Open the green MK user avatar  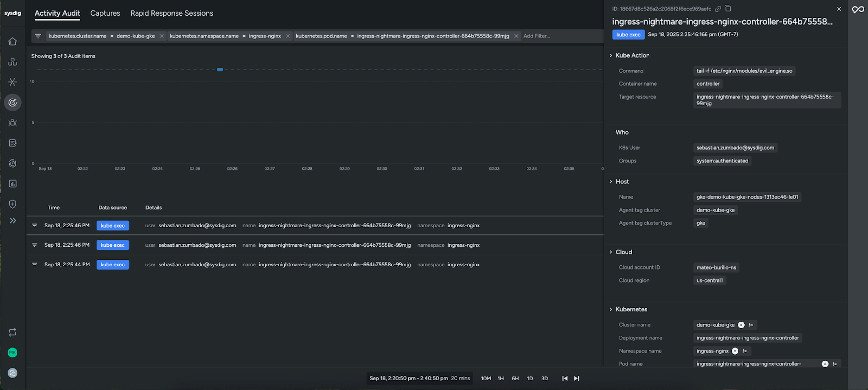(12, 353)
